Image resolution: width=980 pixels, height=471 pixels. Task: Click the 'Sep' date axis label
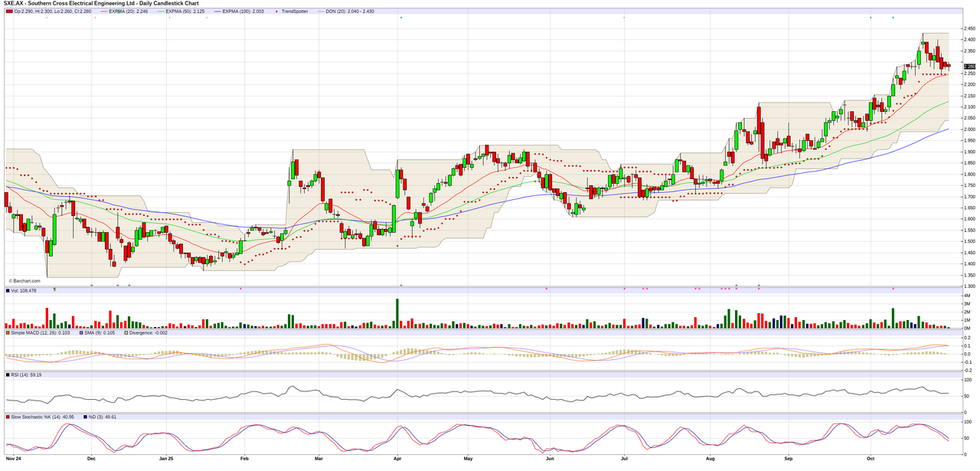788,459
